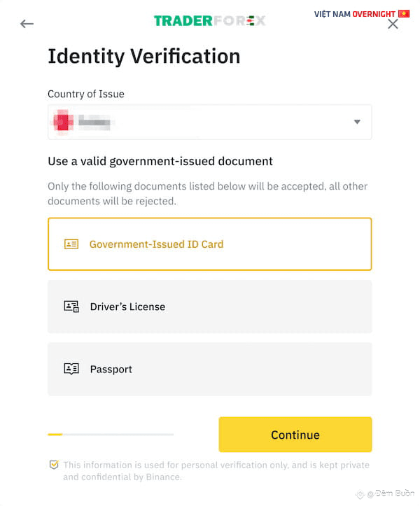Click the blurred country flag icon

coord(63,122)
